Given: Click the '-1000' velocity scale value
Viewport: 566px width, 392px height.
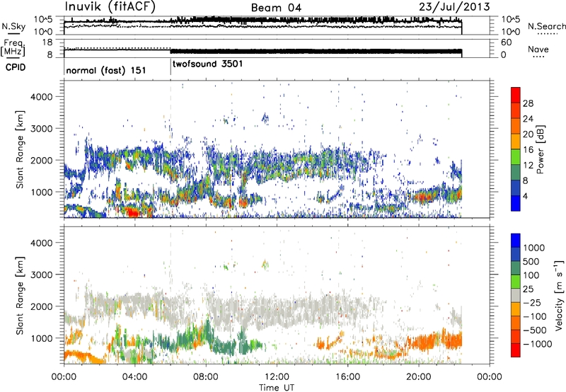Looking at the screenshot, I should pos(538,344).
